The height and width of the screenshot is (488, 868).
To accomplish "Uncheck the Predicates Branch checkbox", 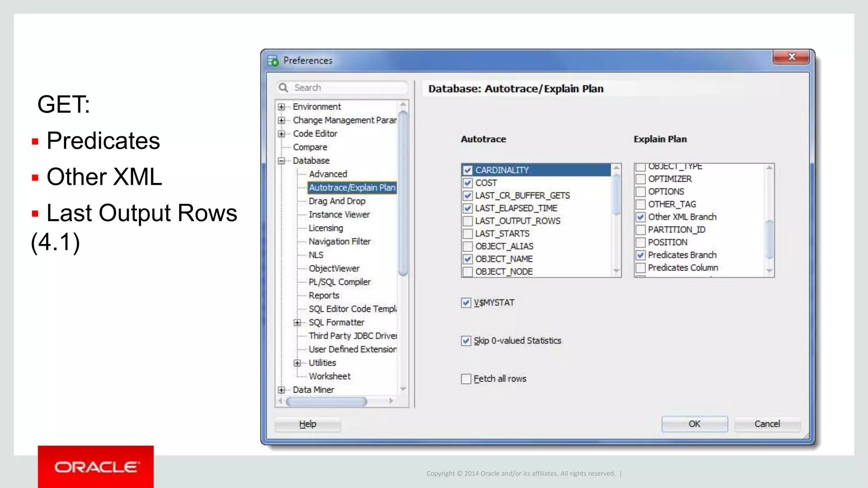I will pyautogui.click(x=640, y=255).
